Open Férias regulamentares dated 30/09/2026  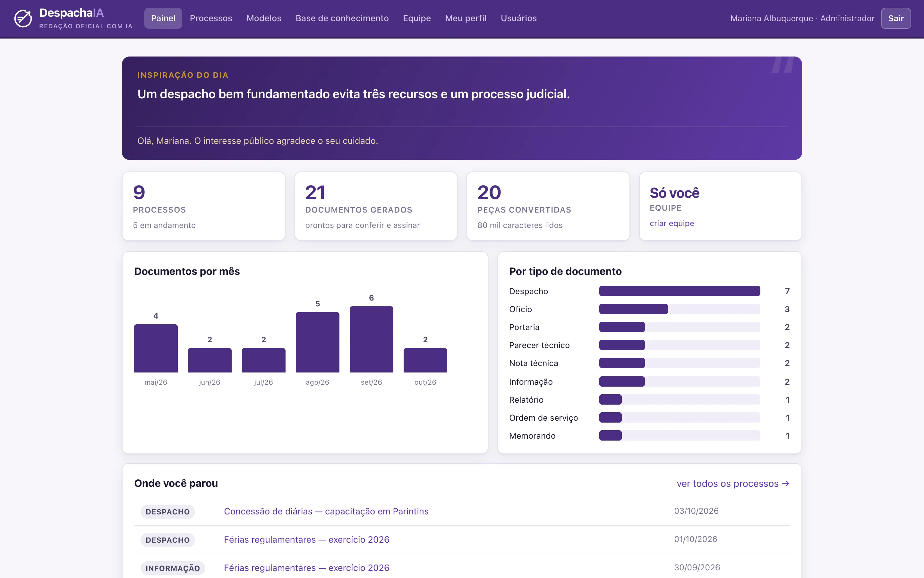(307, 568)
